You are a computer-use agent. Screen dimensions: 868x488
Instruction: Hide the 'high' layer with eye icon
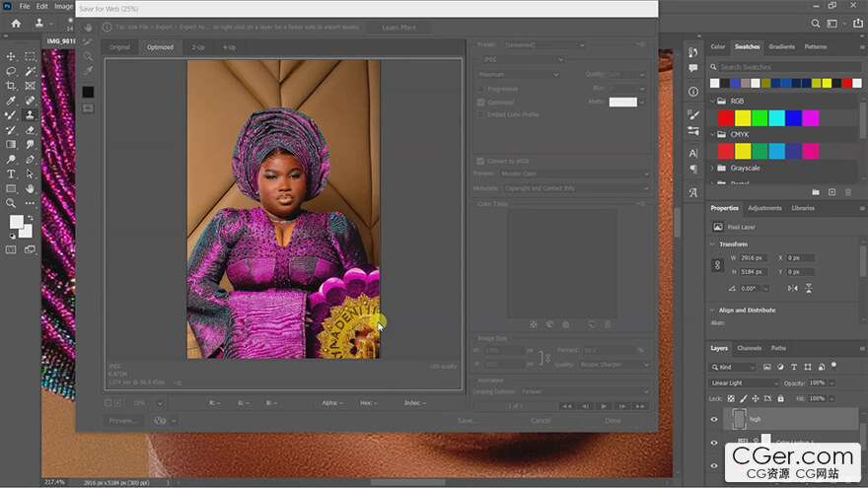(x=715, y=419)
